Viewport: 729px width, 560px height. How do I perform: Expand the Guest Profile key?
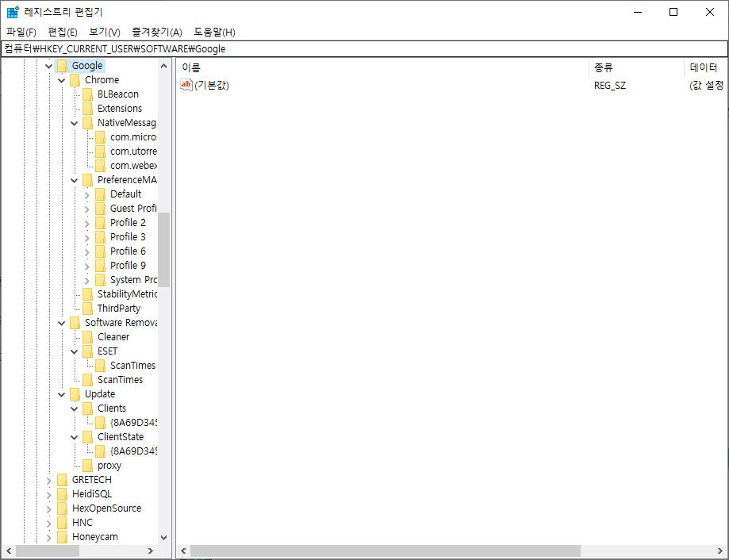(x=87, y=209)
